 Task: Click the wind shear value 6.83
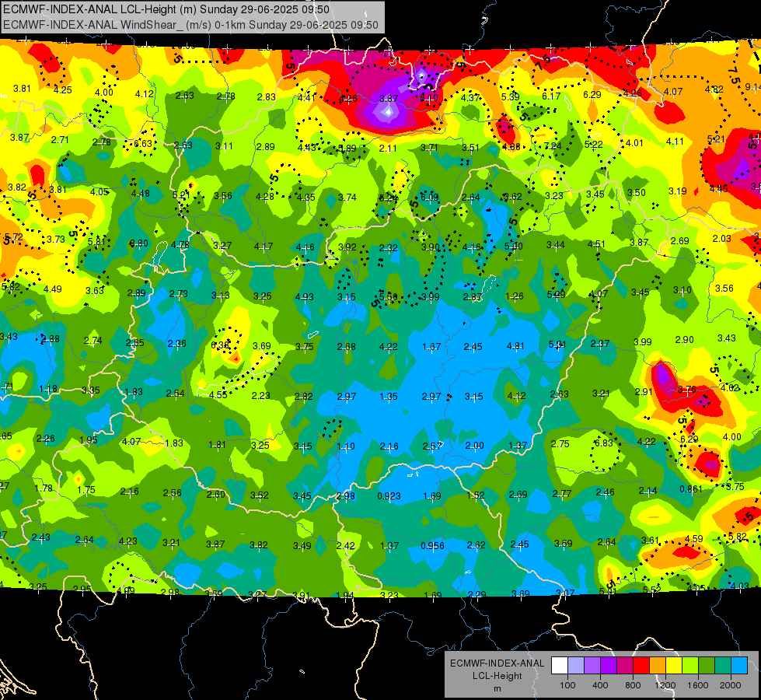(604, 443)
